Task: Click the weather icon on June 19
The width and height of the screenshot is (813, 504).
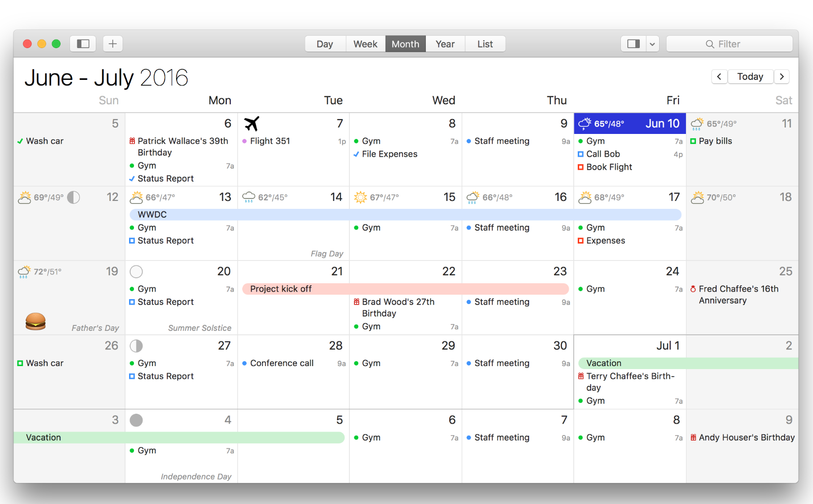Action: (24, 272)
